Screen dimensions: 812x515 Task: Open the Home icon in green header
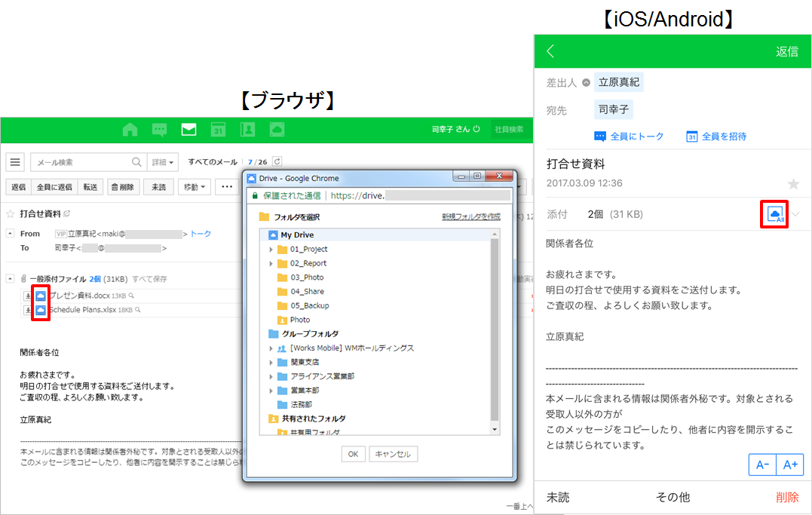pyautogui.click(x=130, y=130)
